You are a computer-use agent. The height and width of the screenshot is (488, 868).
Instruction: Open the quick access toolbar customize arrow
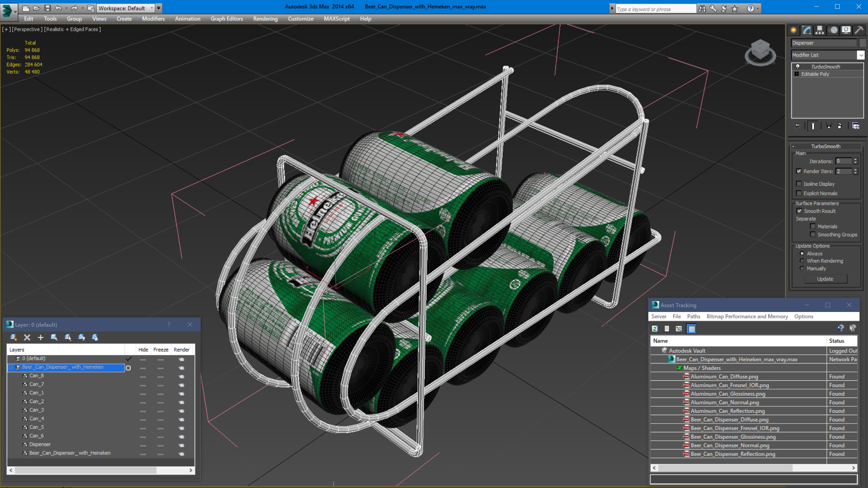(x=159, y=8)
